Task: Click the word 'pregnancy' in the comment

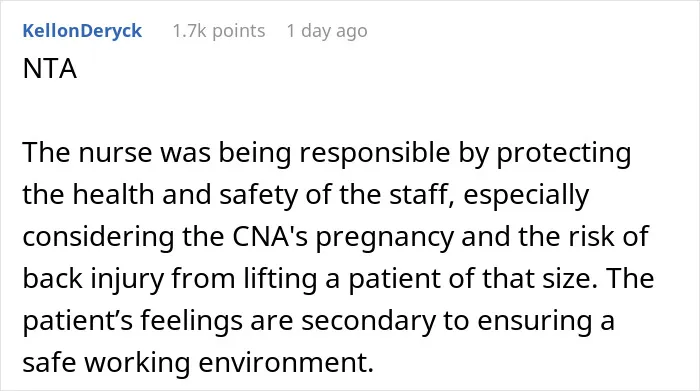Action: pos(385,236)
